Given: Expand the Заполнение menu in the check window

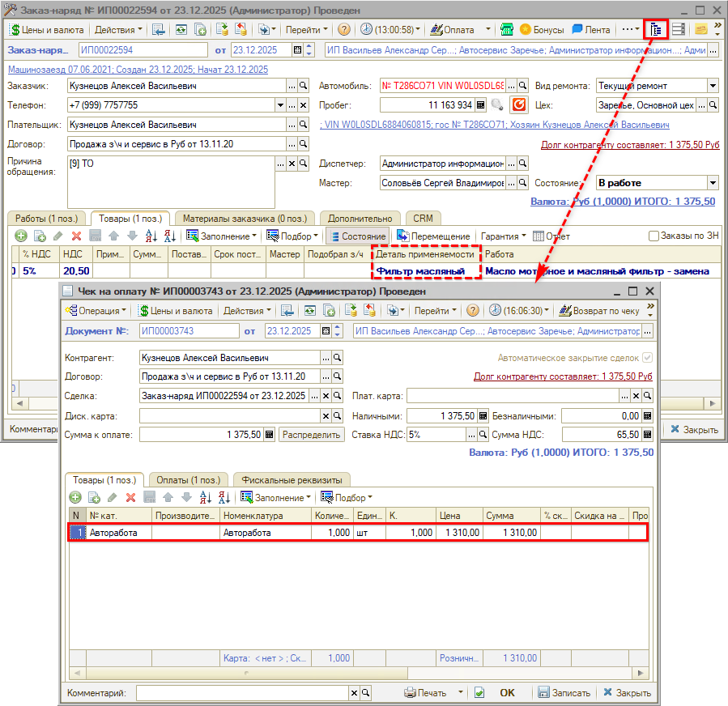Looking at the screenshot, I should tap(276, 497).
